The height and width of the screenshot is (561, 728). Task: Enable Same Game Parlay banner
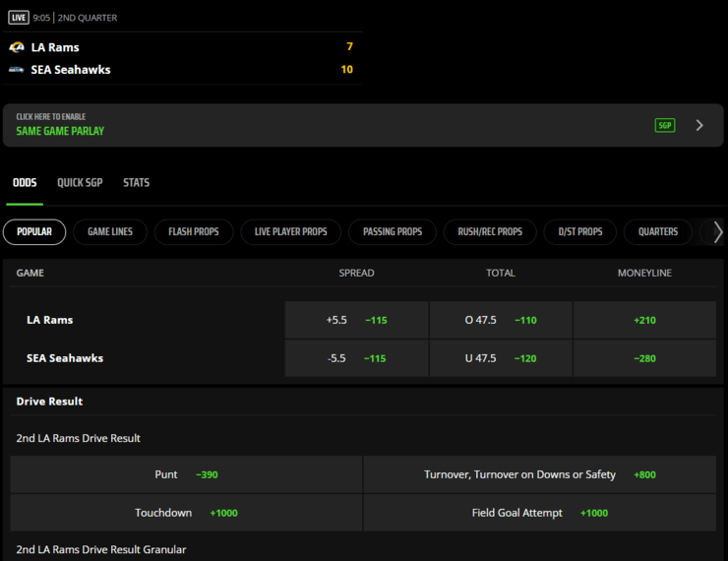(x=363, y=125)
